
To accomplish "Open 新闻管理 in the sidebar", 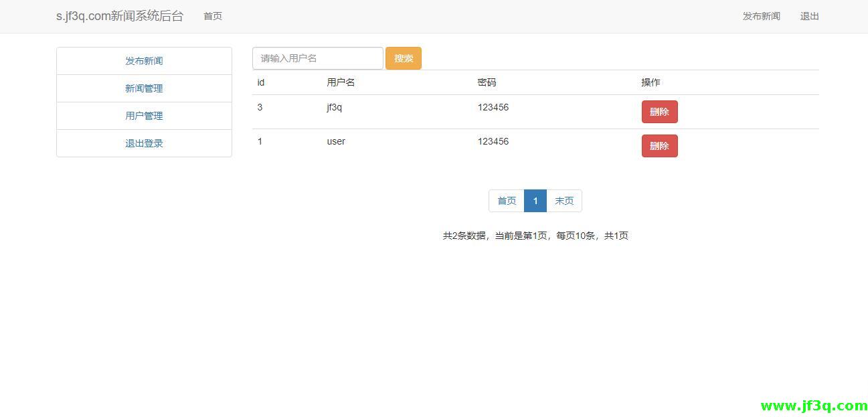I will coord(144,88).
